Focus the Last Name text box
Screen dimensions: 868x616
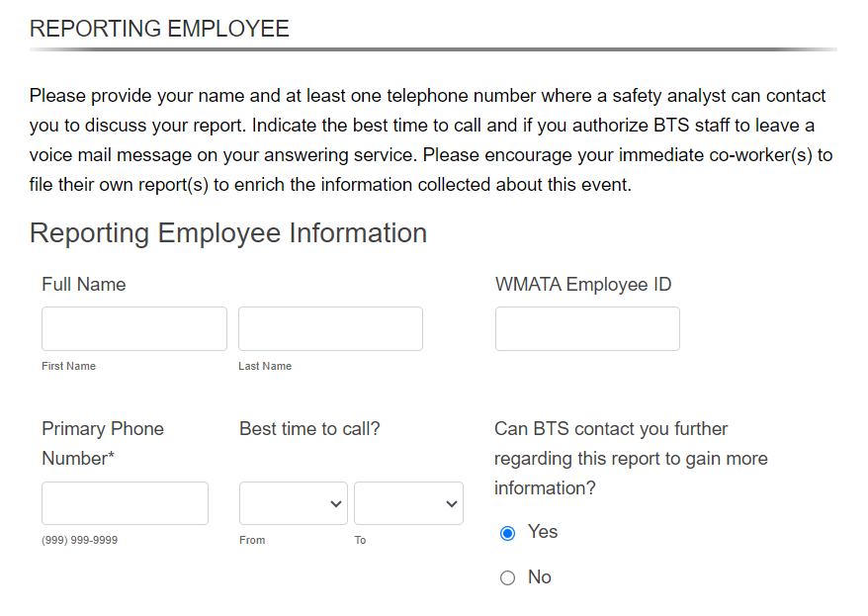(x=330, y=328)
